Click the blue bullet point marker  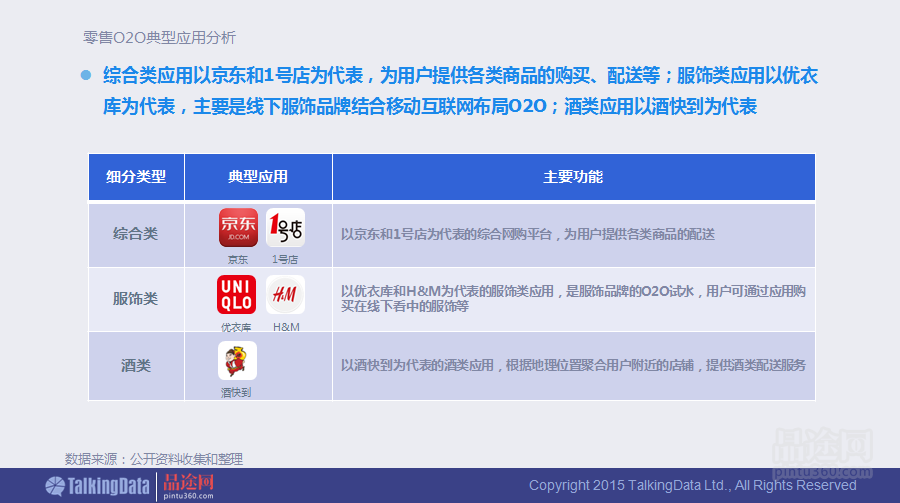coord(86,75)
